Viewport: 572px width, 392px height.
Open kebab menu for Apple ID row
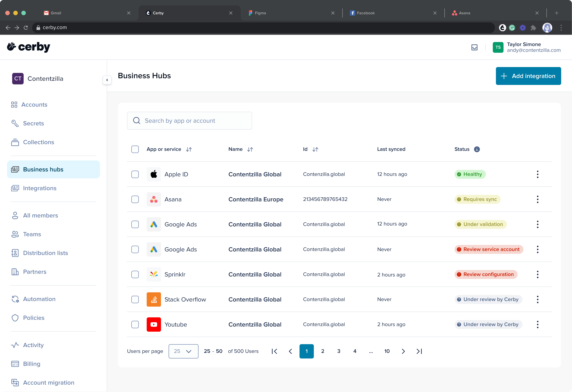538,174
